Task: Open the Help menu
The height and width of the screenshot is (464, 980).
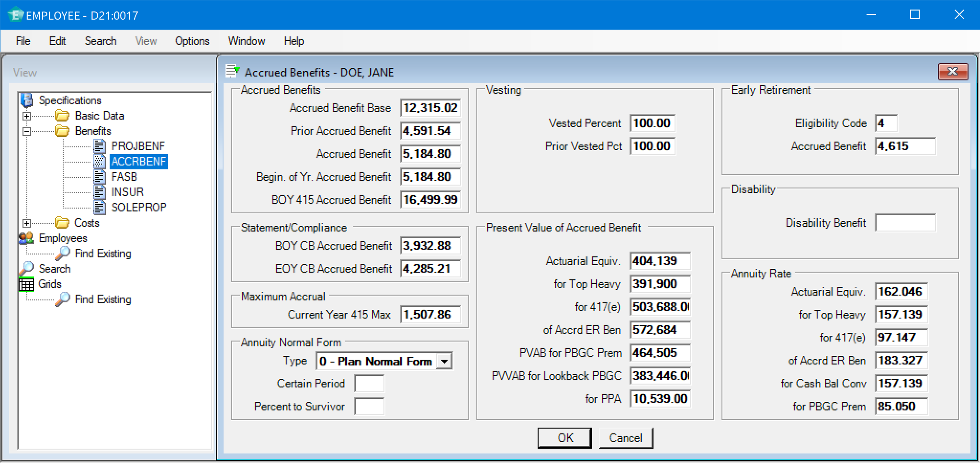Action: [293, 41]
